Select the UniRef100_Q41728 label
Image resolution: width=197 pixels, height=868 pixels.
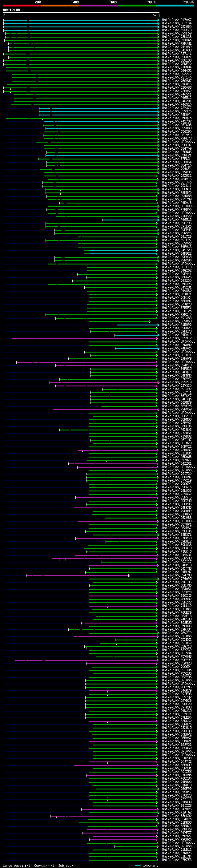click(x=177, y=236)
